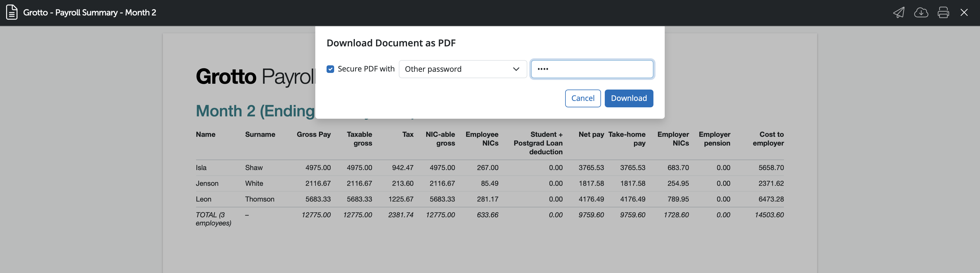Screen dimensions: 980x273
Task: Click the Net pay column header
Action: 591,134
